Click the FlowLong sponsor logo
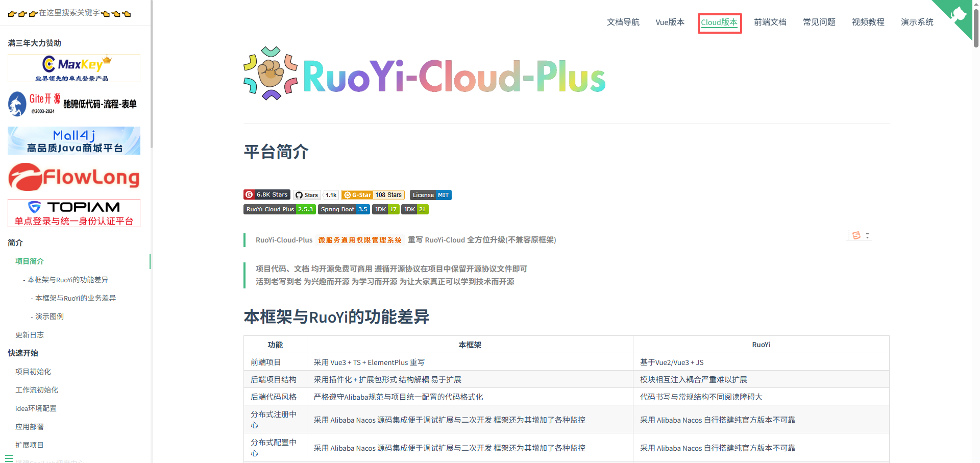Viewport: 980px width, 463px height. click(74, 177)
